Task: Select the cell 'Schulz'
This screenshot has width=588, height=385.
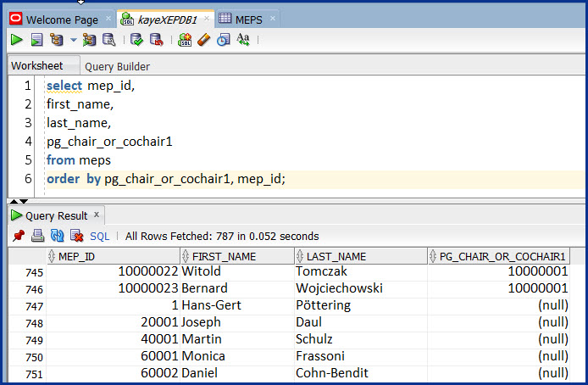Action: click(x=361, y=339)
